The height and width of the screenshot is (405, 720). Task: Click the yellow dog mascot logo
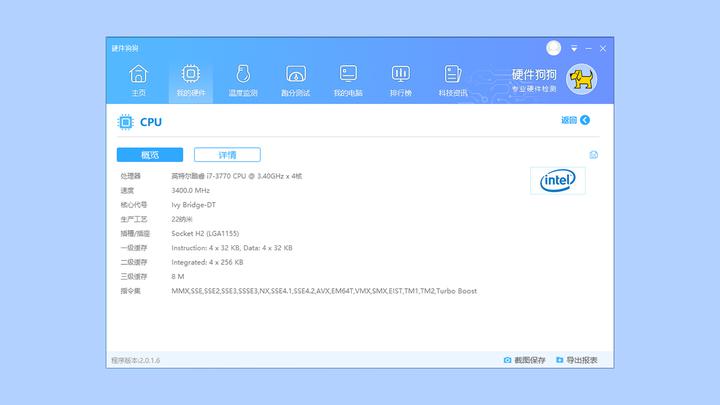point(581,79)
